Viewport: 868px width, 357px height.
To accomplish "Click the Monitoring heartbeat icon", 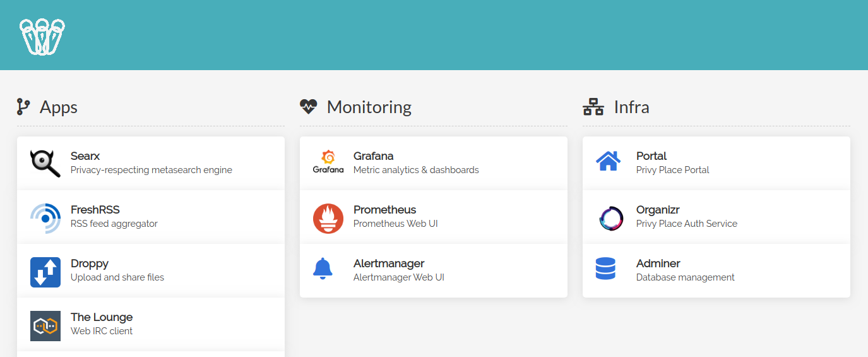I will tap(308, 106).
